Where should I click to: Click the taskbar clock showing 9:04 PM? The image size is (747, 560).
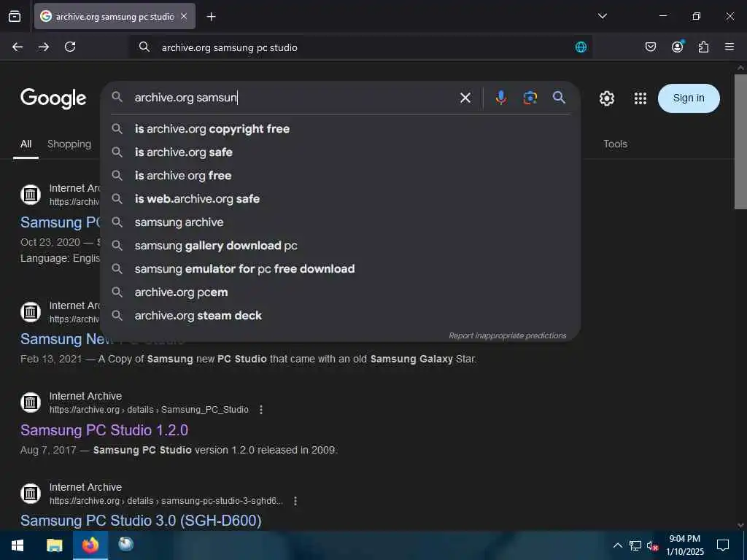click(684, 545)
